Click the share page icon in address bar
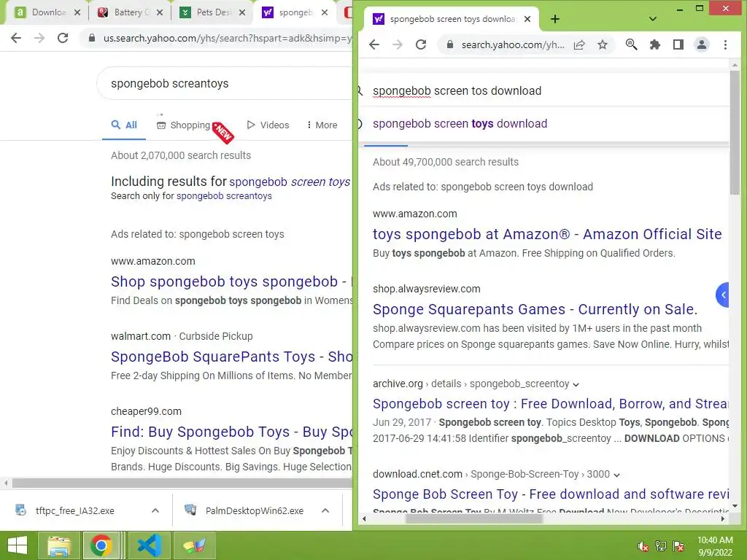The height and width of the screenshot is (560, 747). point(579,44)
